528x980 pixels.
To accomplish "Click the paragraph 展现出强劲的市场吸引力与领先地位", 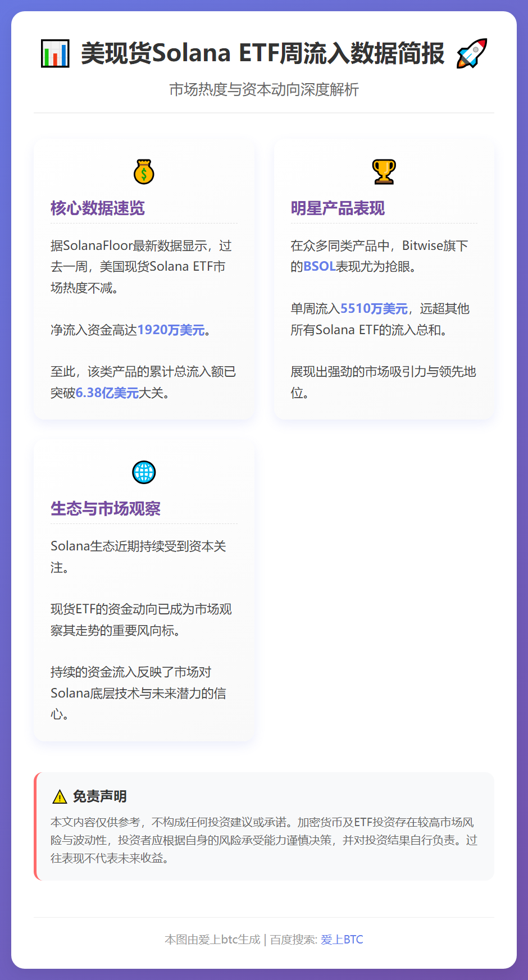I will 383,382.
